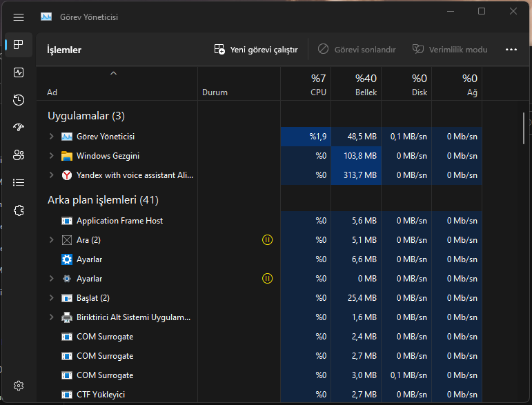Image resolution: width=532 pixels, height=405 pixels.
Task: Click the Ara process icon
Action: click(x=67, y=240)
